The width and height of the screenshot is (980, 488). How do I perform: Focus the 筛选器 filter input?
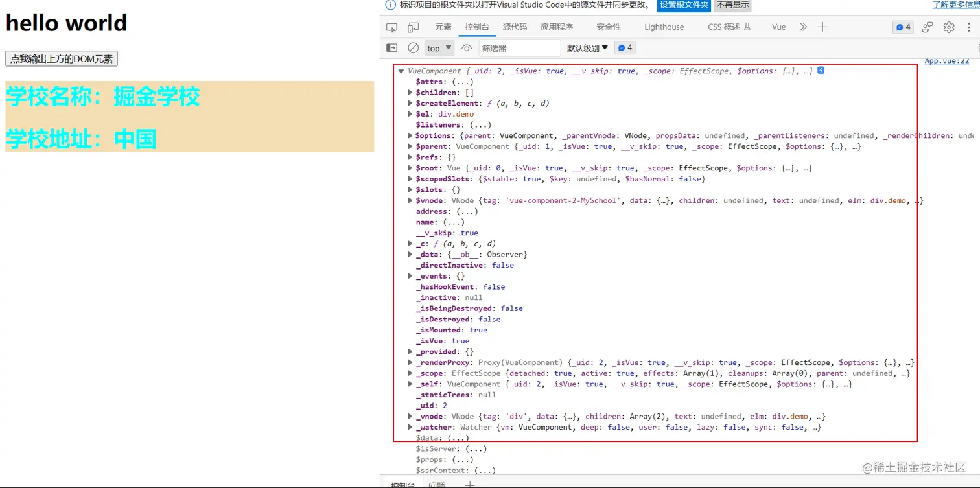[520, 48]
